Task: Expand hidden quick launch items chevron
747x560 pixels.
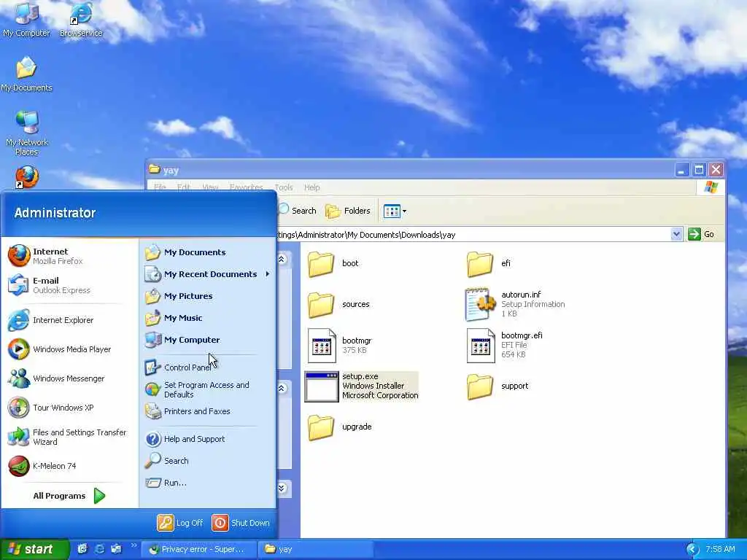Action: (133, 545)
